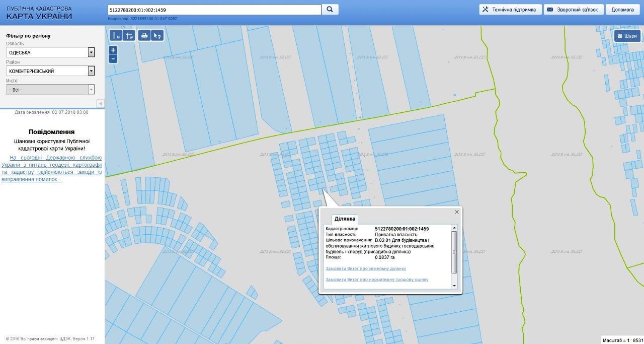644x344 pixels.
Task: Open the disabled Місто dropdown
Action: (91, 90)
